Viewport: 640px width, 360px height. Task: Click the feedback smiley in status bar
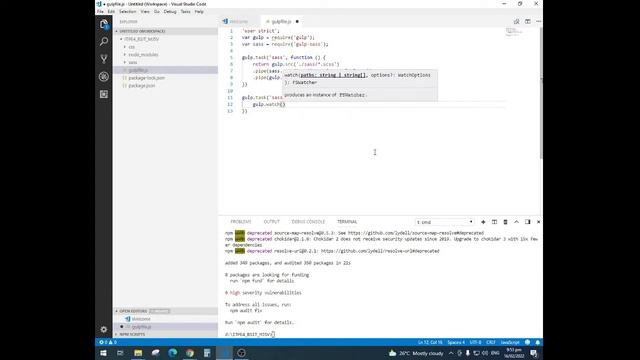[528, 342]
